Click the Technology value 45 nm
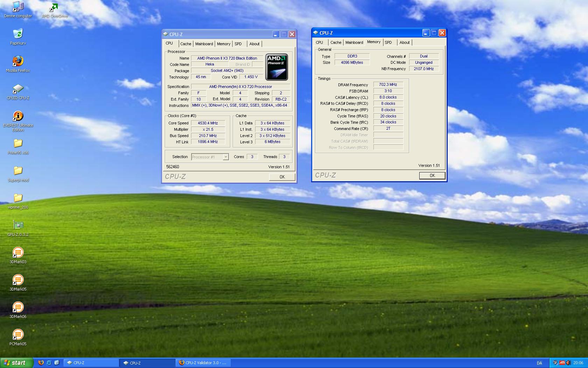This screenshot has height=368, width=588. (x=201, y=77)
